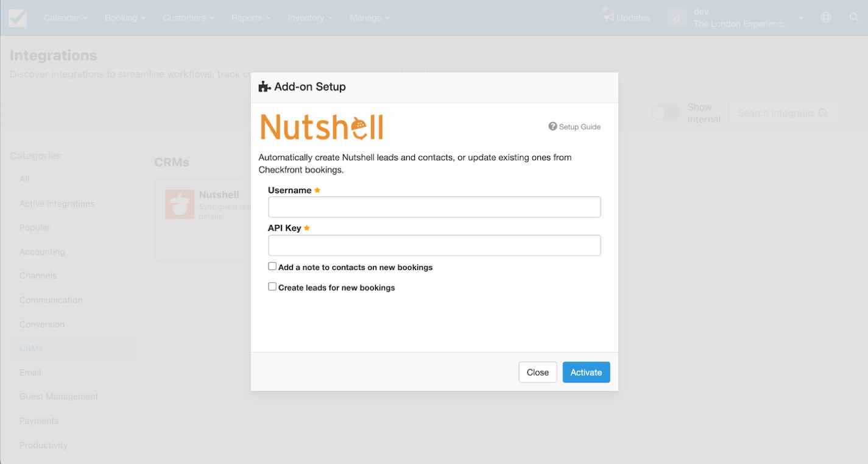Screen dimensions: 868x464
Task: Click the Close button in dialog
Action: (x=538, y=372)
